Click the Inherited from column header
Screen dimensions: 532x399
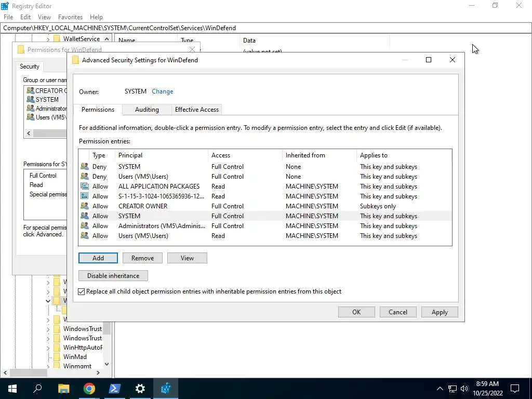point(320,155)
